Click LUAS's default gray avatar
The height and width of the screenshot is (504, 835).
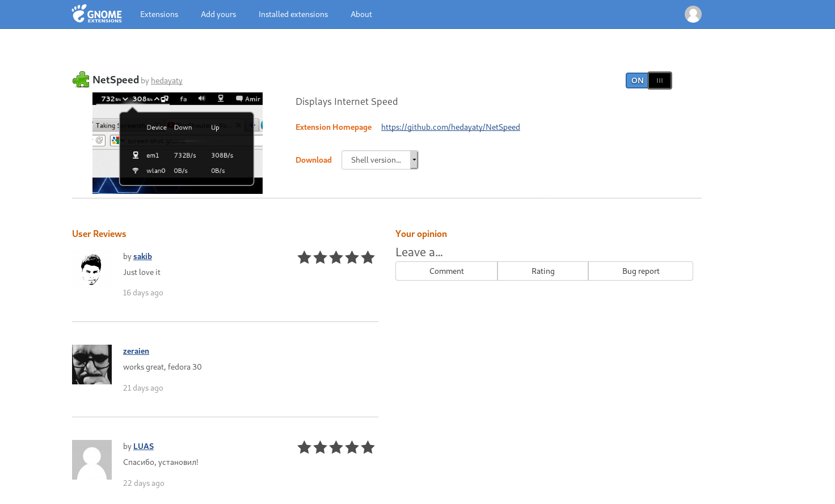(x=92, y=460)
